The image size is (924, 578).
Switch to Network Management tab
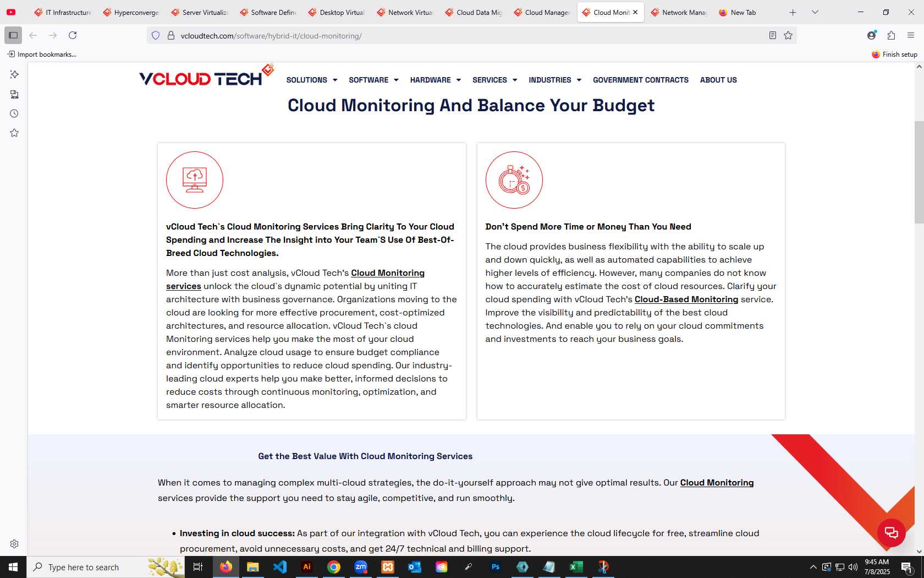click(x=679, y=12)
